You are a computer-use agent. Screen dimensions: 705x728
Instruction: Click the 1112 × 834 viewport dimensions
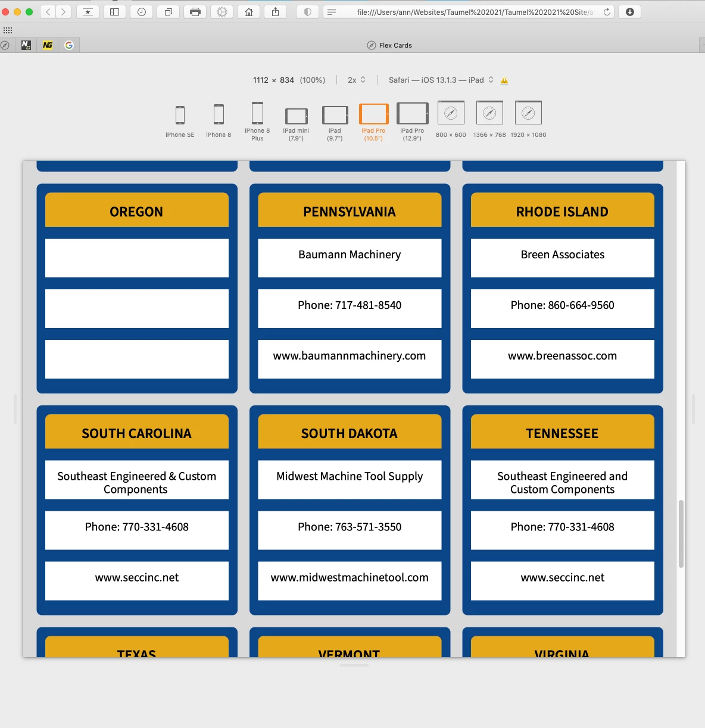point(273,80)
